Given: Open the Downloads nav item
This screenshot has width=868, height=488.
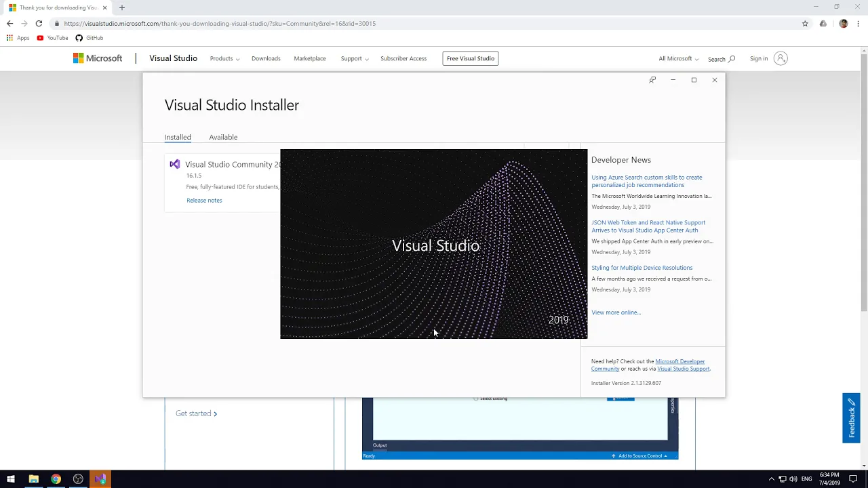Looking at the screenshot, I should click(x=266, y=58).
